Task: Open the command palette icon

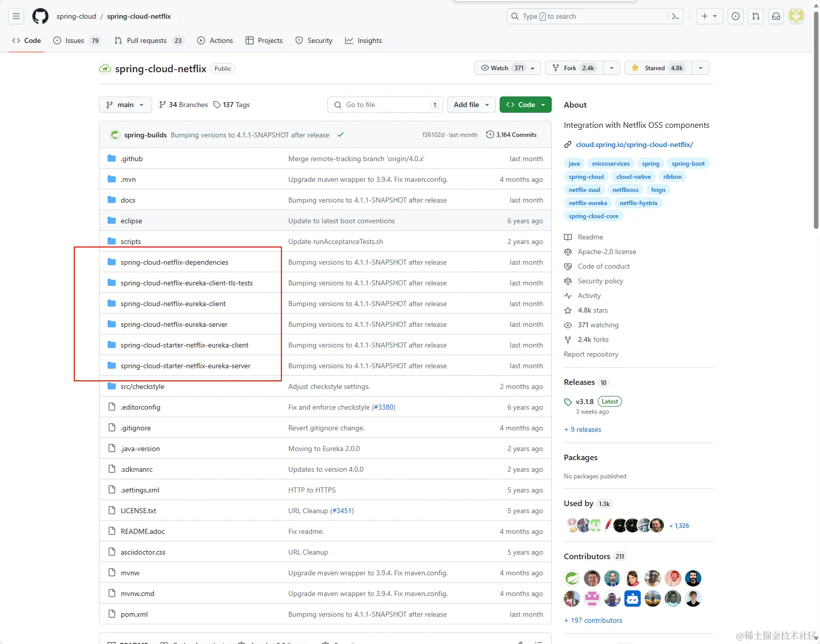Action: click(x=676, y=16)
